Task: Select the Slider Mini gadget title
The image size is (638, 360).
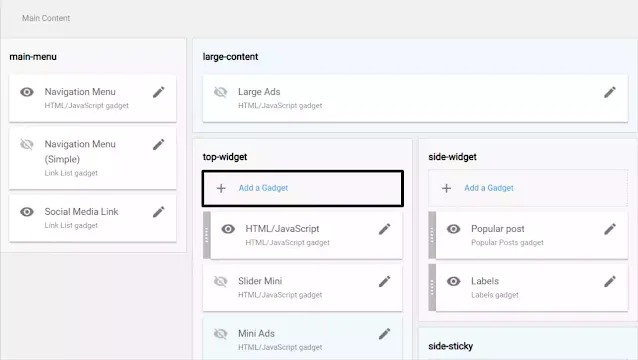Action: (260, 281)
